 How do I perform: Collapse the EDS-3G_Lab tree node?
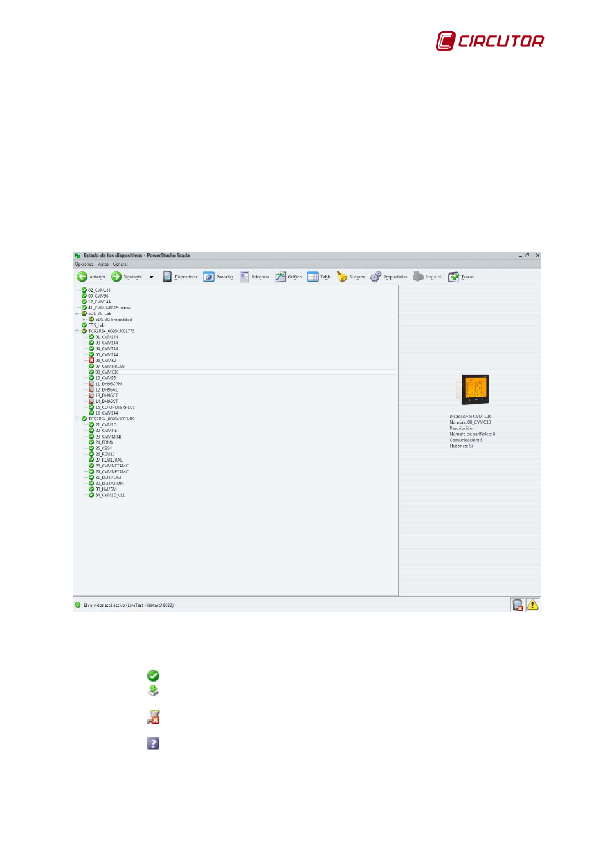click(77, 314)
